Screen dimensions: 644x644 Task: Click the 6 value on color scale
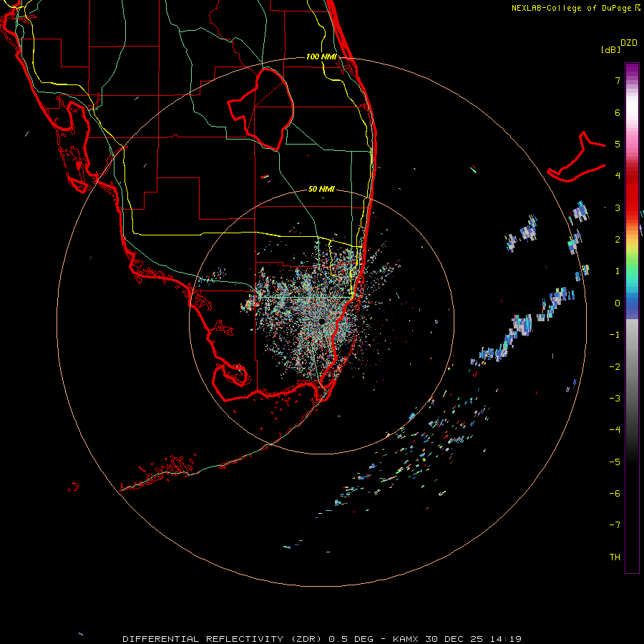pyautogui.click(x=618, y=112)
